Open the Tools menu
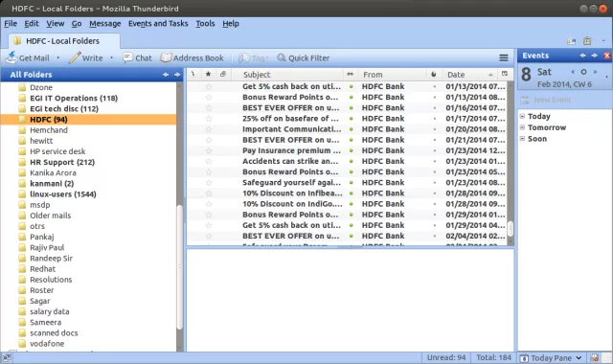 tap(205, 23)
